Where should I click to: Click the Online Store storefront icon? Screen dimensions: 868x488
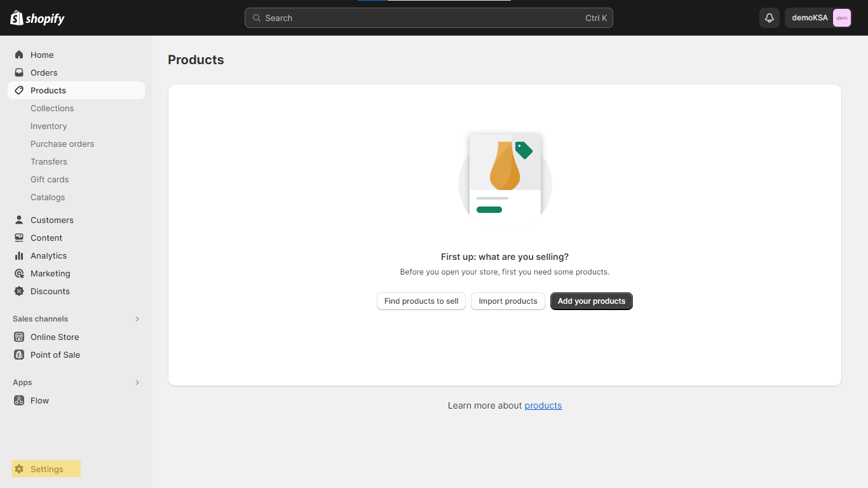click(19, 337)
